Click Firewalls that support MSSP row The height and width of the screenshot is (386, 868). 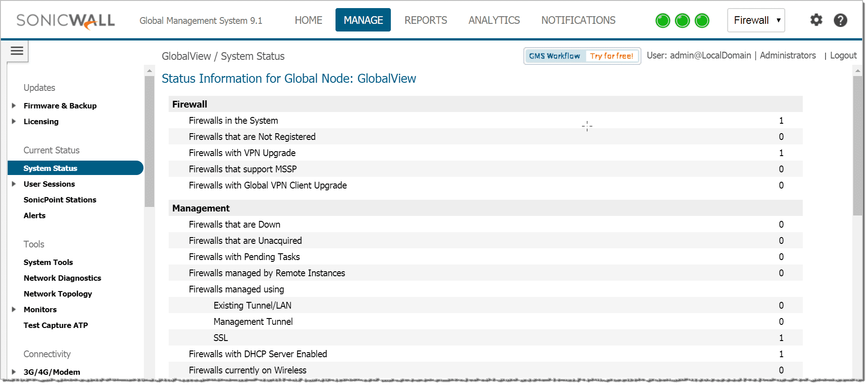tap(485, 169)
